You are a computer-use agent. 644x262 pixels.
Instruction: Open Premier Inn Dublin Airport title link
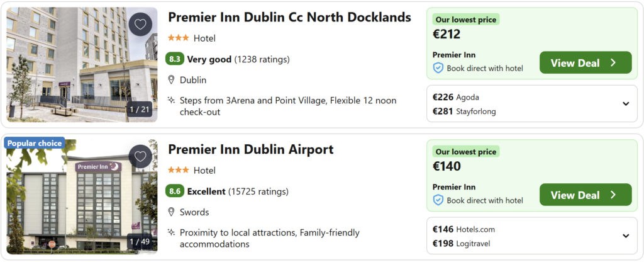click(x=250, y=149)
